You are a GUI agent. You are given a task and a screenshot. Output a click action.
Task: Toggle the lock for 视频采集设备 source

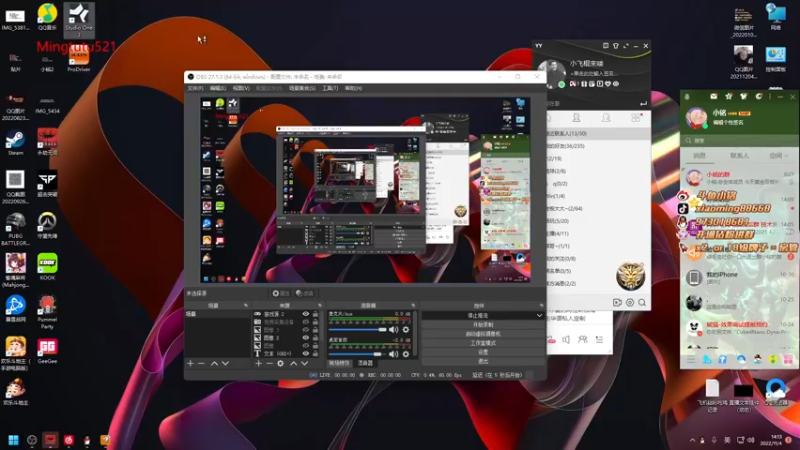315,322
